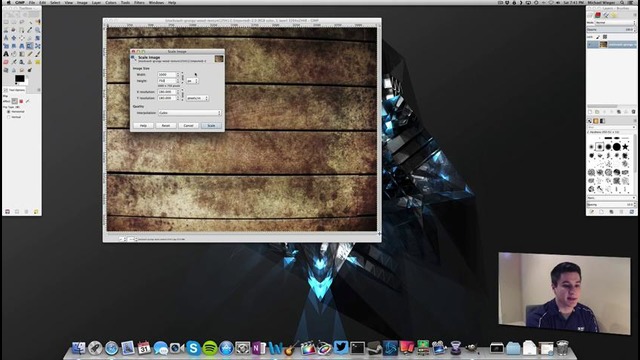
Task: Click the Width input field
Action: coord(167,74)
